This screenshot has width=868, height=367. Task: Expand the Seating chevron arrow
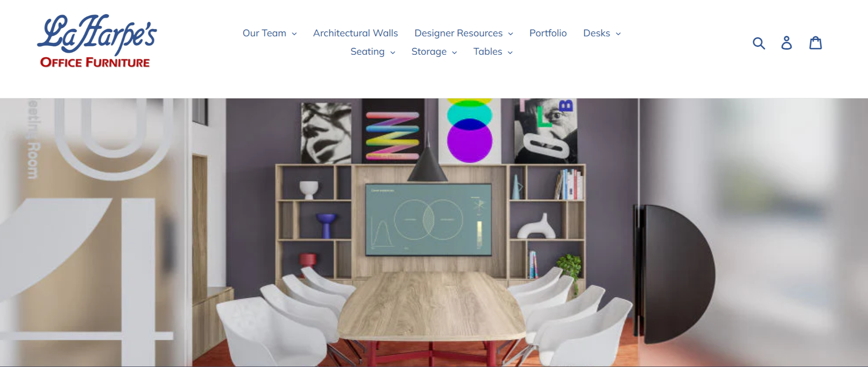[x=393, y=52]
